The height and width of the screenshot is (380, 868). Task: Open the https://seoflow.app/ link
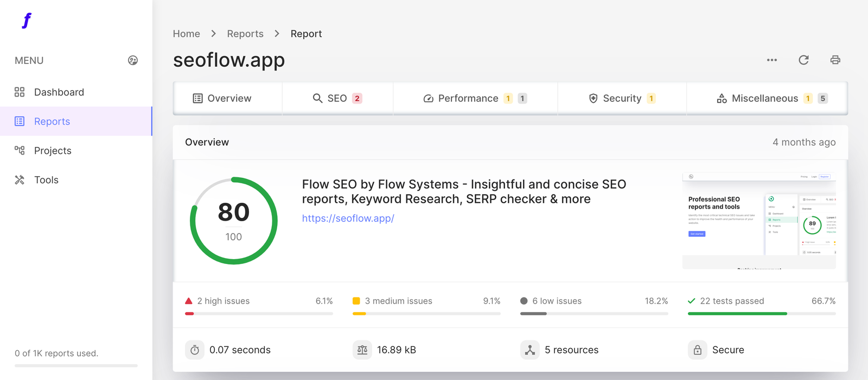[348, 218]
